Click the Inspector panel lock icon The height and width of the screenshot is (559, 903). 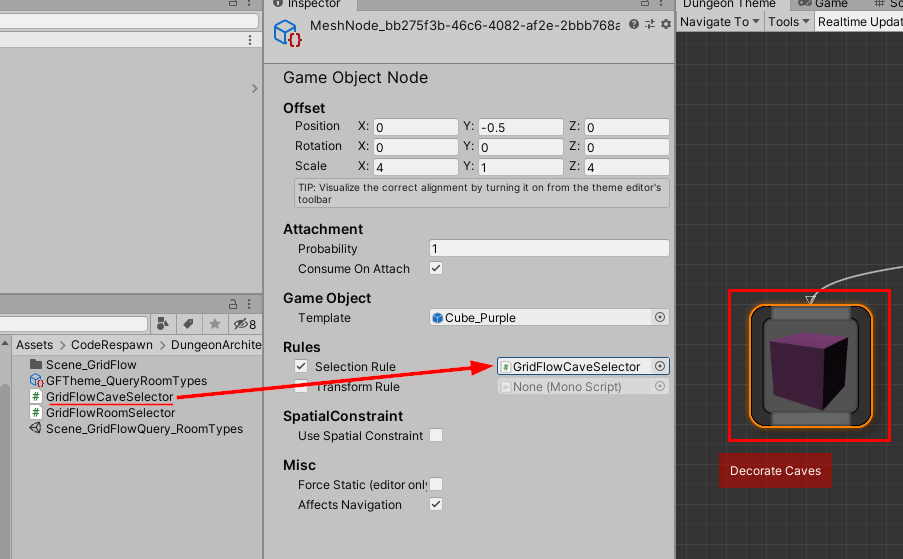point(645,3)
